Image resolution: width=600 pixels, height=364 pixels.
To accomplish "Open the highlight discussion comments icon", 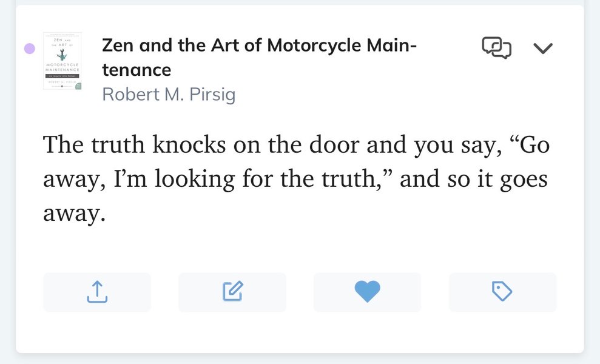I will 496,47.
